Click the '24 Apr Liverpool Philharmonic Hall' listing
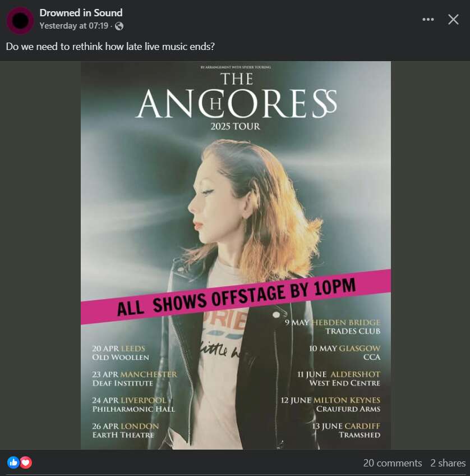The image size is (470, 476). [133, 405]
